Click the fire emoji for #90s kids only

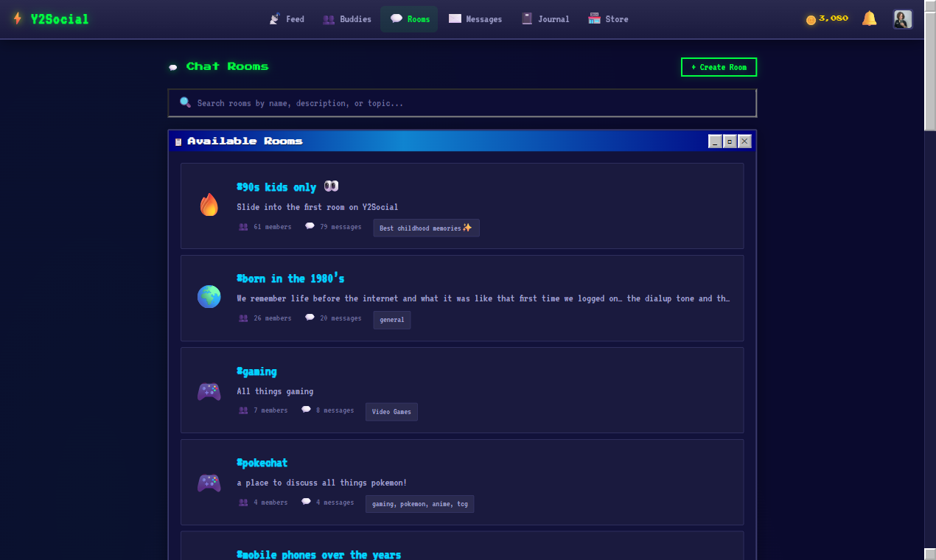[209, 204]
